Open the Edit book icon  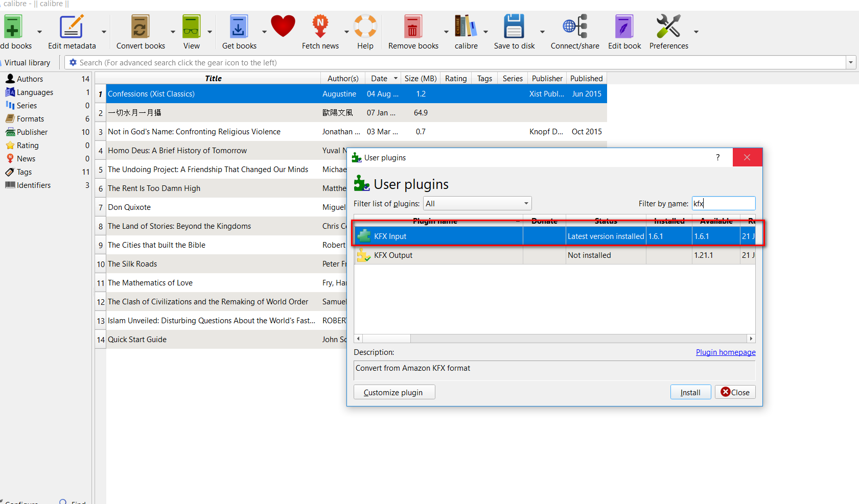pos(624,27)
